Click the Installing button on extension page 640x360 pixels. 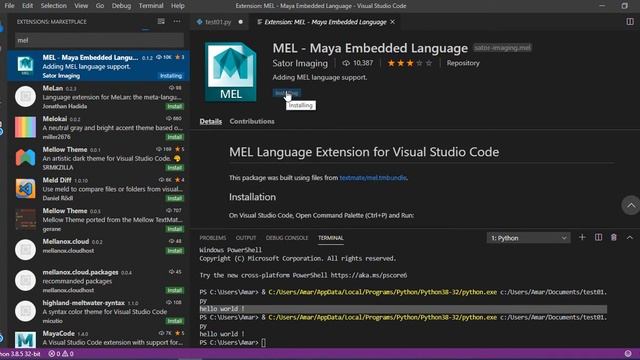coord(287,93)
